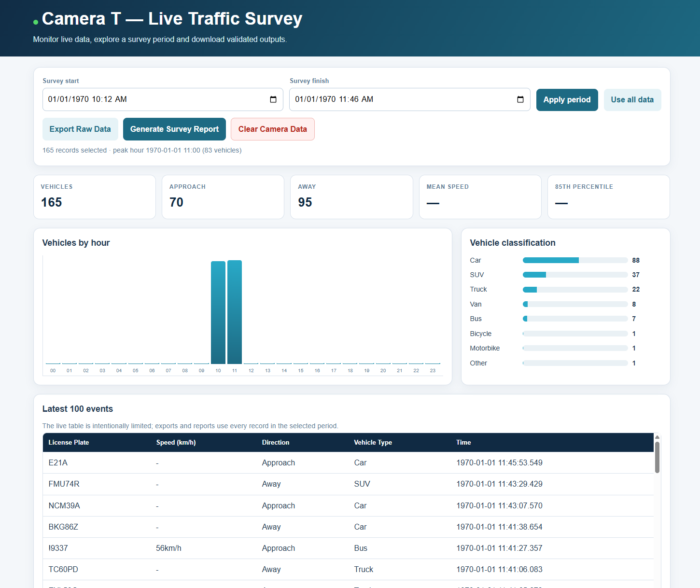Click the Survey start date field
The width and height of the screenshot is (700, 588).
(163, 99)
